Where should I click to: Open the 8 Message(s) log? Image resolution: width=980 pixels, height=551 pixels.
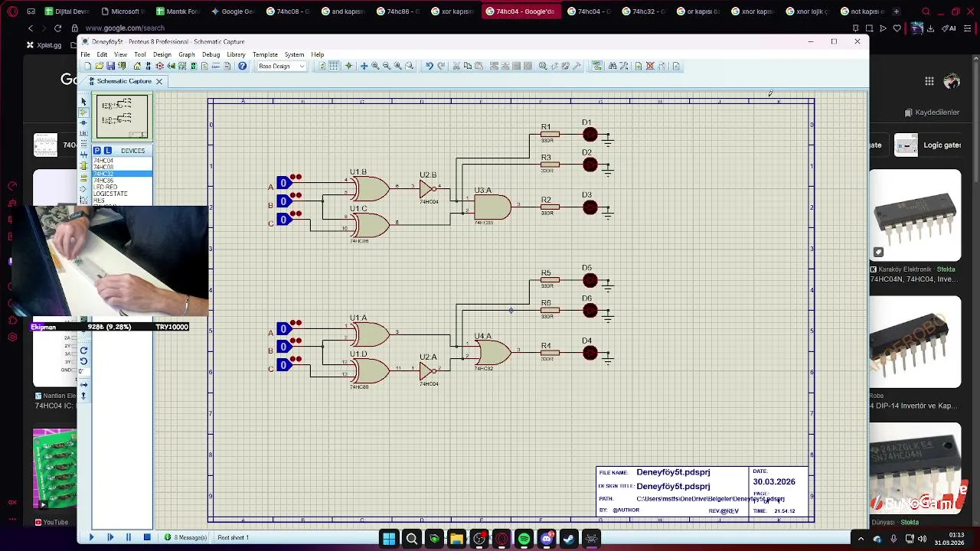point(186,537)
